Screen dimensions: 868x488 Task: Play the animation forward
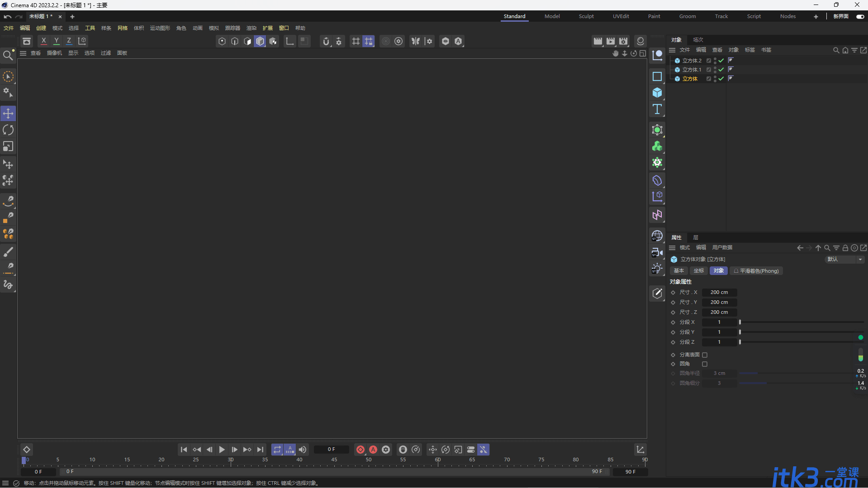(222, 450)
